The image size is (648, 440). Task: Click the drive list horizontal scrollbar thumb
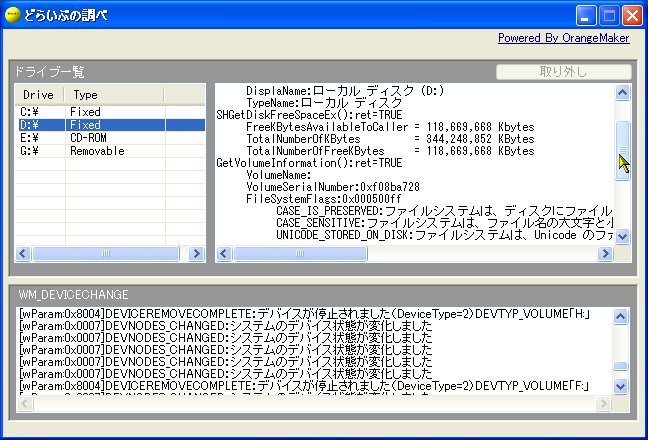click(x=106, y=254)
